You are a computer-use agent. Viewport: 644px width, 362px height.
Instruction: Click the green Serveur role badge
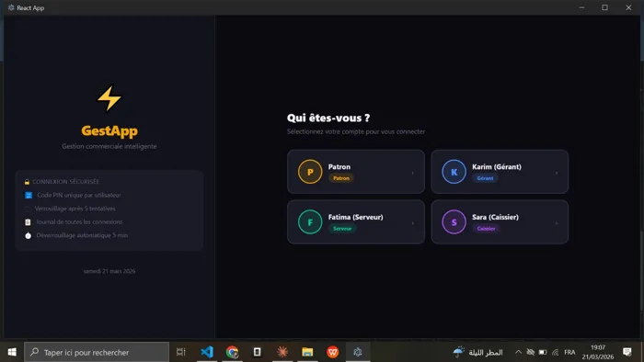[342, 229]
